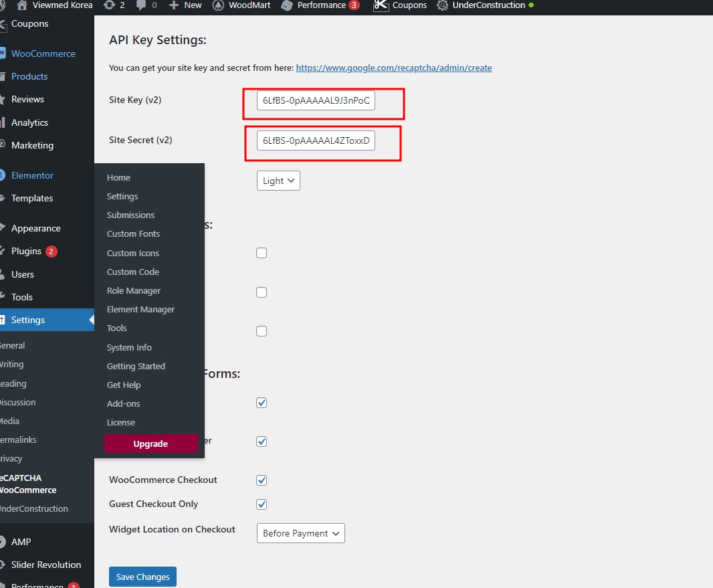This screenshot has height=588, width=713.
Task: Click the WooCommerce icon in the sidebar
Action: pos(2,54)
